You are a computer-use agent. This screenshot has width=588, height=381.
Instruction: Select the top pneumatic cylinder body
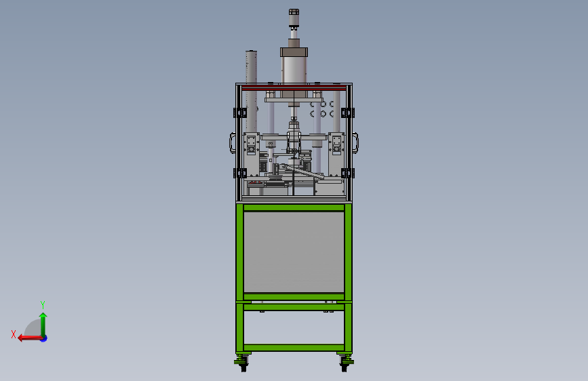[x=294, y=70]
